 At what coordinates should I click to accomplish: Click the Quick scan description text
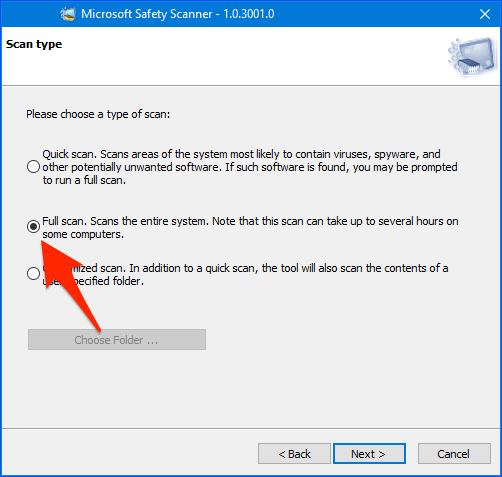[x=250, y=167]
